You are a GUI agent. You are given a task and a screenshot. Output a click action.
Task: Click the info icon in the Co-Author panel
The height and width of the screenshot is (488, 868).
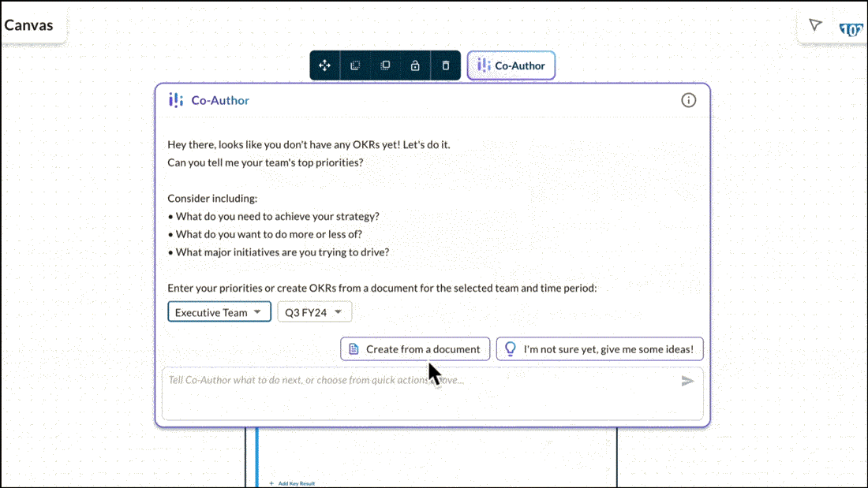688,100
